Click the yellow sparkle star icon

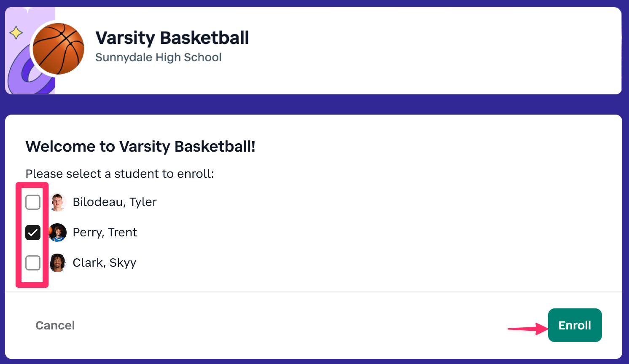point(16,32)
